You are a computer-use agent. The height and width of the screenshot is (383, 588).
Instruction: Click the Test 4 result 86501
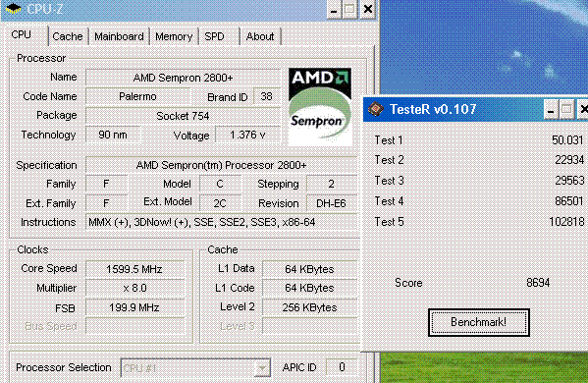coord(569,201)
